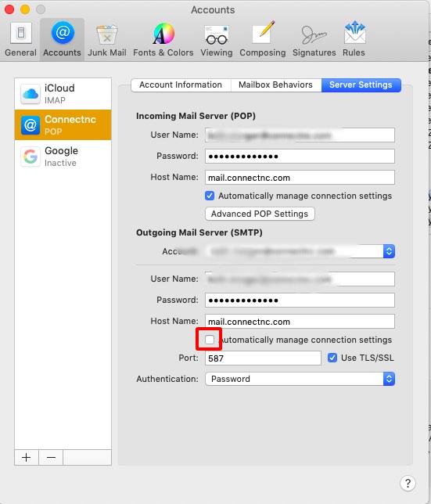Click the Advanced POP Settings button
The image size is (431, 504).
tap(260, 214)
